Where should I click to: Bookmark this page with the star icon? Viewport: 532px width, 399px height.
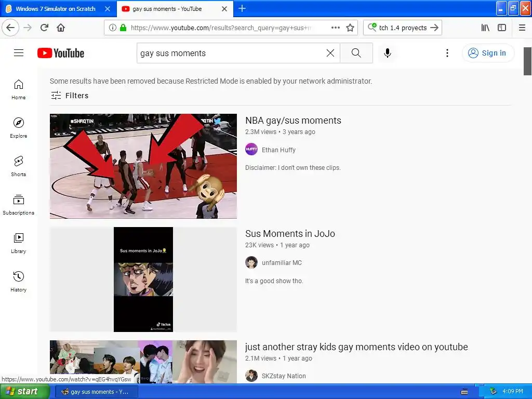click(x=350, y=28)
